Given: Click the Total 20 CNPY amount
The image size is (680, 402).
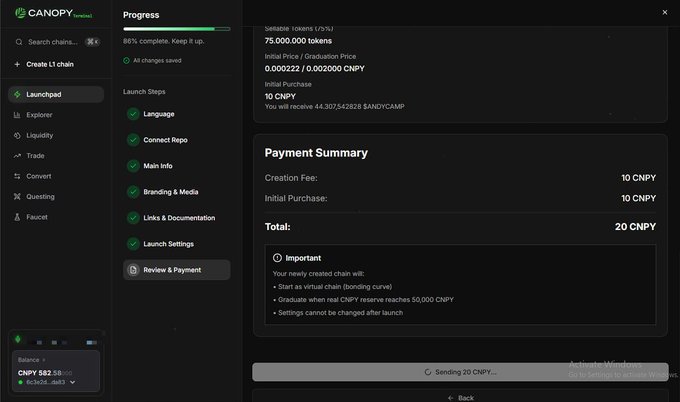Looking at the screenshot, I should 635,227.
